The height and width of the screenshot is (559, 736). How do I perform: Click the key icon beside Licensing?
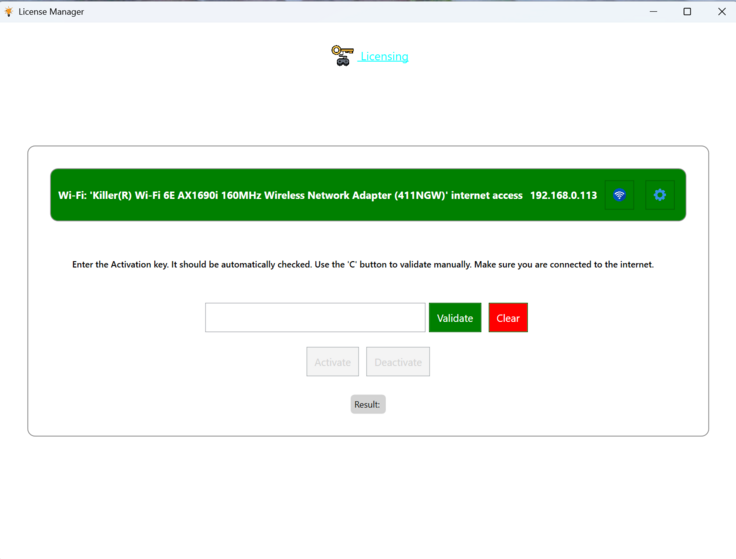(342, 55)
